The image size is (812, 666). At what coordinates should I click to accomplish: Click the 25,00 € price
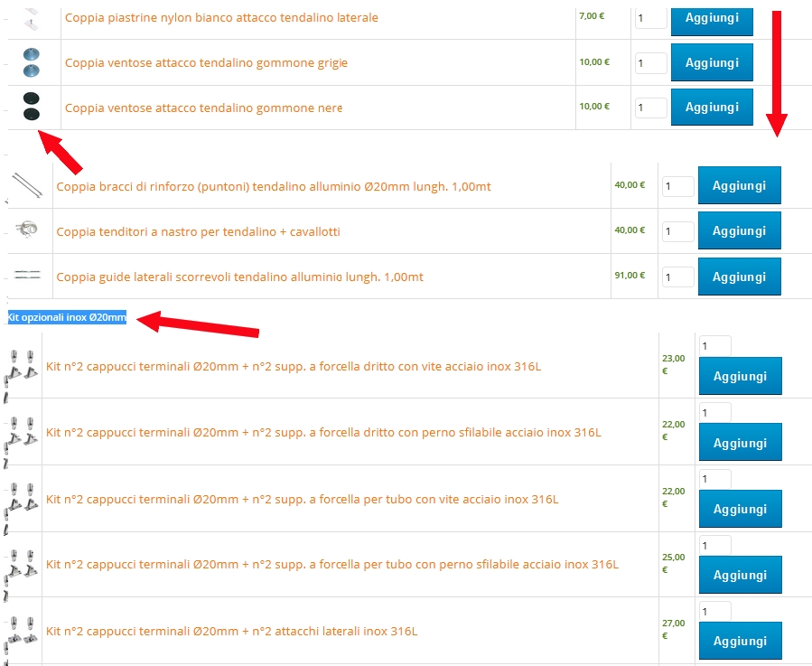673,563
